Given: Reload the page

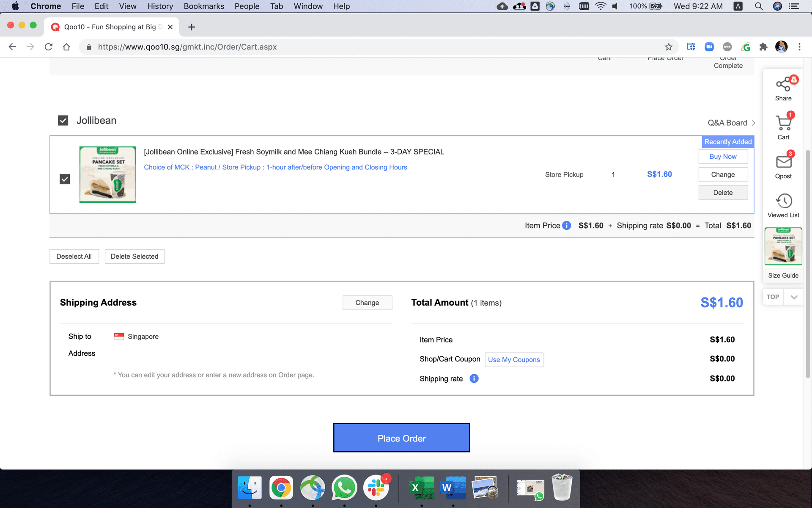Looking at the screenshot, I should click(48, 47).
